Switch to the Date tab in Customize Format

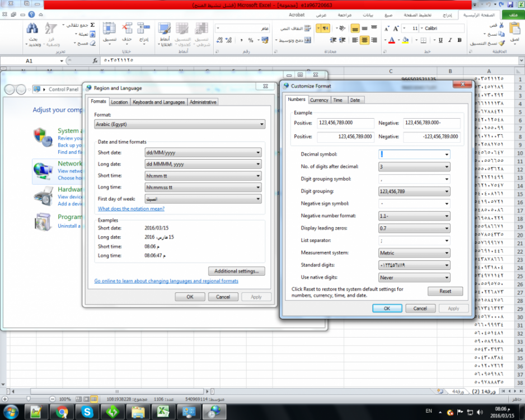[x=355, y=100]
